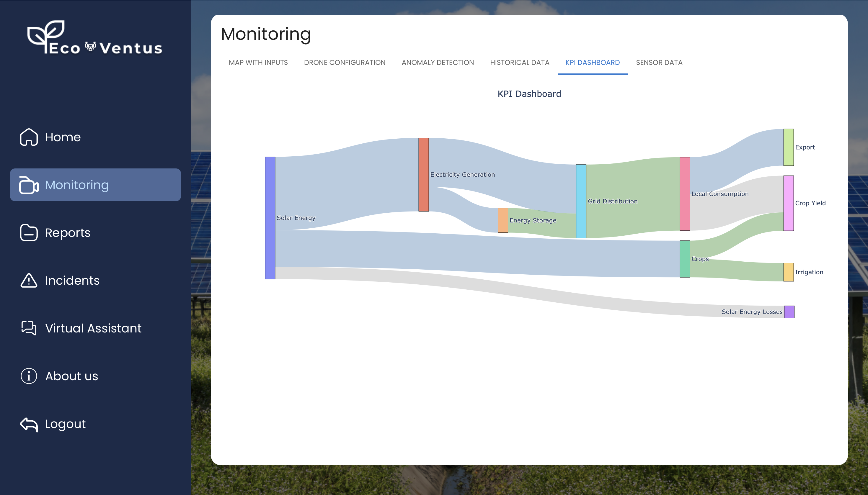Click the Virtual Assistant navigation icon

[x=28, y=328]
